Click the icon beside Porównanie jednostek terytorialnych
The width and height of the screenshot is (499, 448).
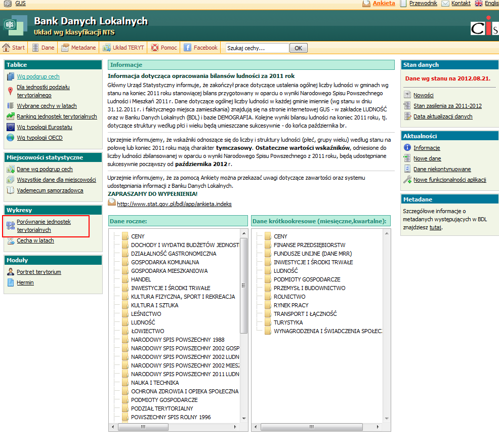pos(11,225)
